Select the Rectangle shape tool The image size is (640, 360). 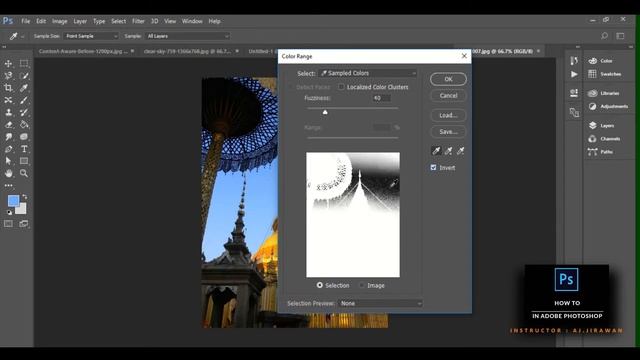click(x=24, y=161)
